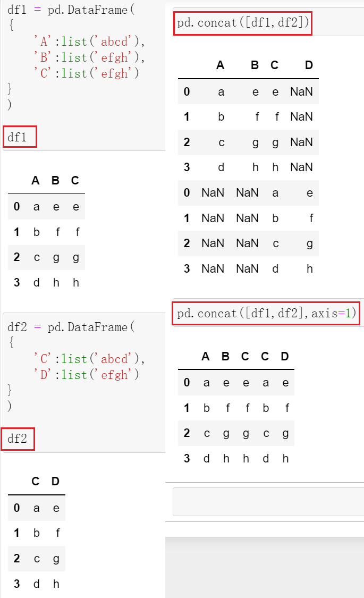Click the pd.concat([df1,df2]) code cell
The height and width of the screenshot is (598, 364).
[243, 22]
